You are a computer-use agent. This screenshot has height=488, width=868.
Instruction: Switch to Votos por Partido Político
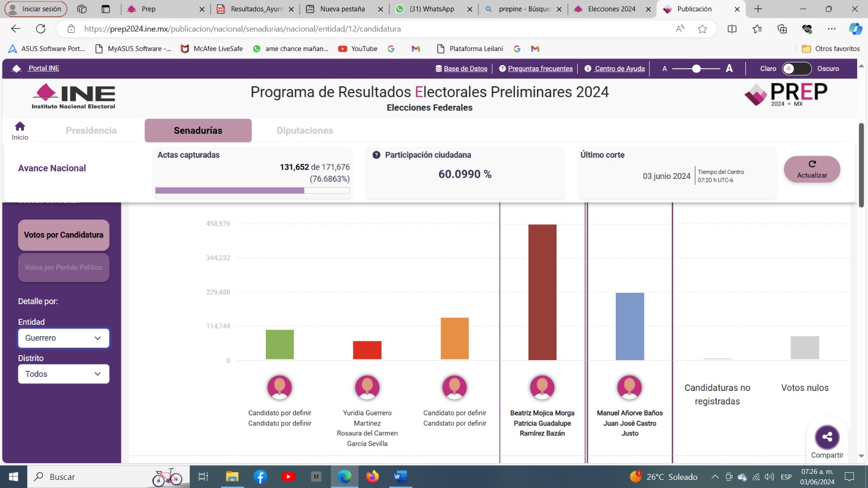(63, 267)
